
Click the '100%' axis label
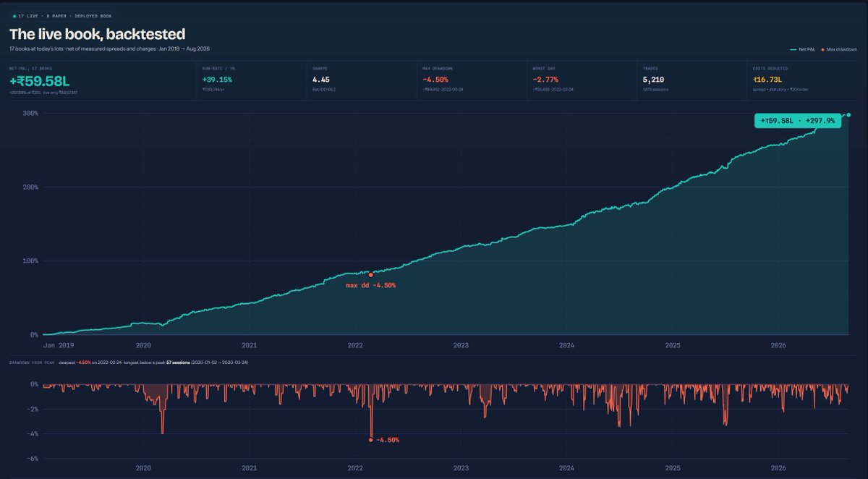[30, 261]
